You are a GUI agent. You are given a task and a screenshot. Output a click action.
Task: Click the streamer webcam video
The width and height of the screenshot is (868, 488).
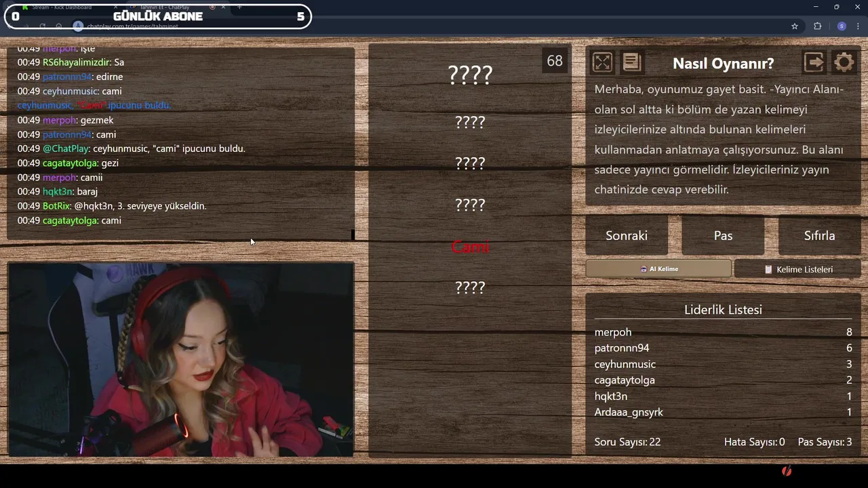point(181,359)
